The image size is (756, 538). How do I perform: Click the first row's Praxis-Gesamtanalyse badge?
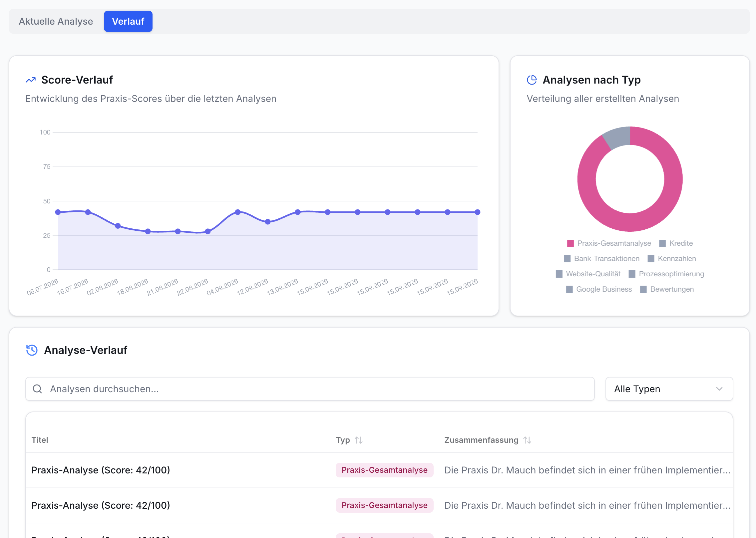(384, 470)
